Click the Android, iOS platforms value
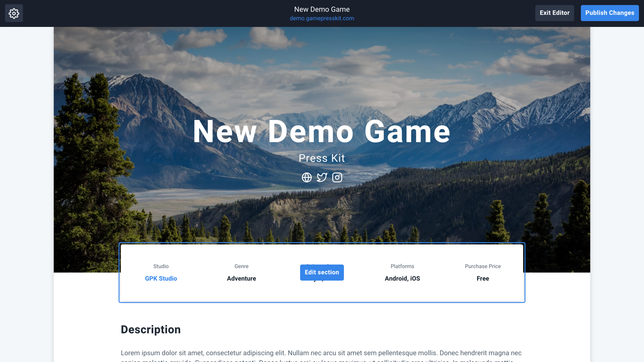 (x=402, y=278)
